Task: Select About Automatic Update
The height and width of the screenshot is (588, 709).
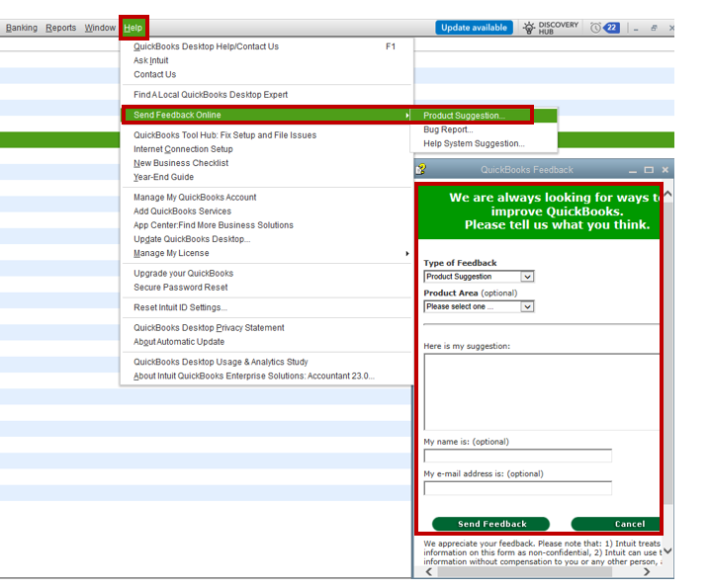Action: pyautogui.click(x=267, y=342)
